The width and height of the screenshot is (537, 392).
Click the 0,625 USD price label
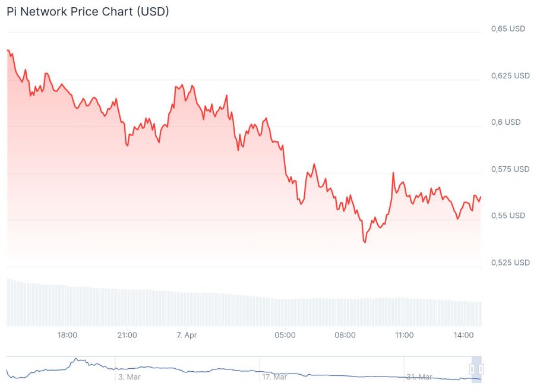(510, 75)
